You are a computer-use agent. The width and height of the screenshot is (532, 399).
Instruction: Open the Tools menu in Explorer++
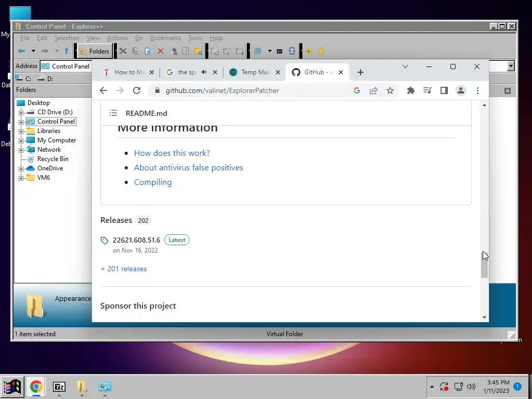(195, 38)
